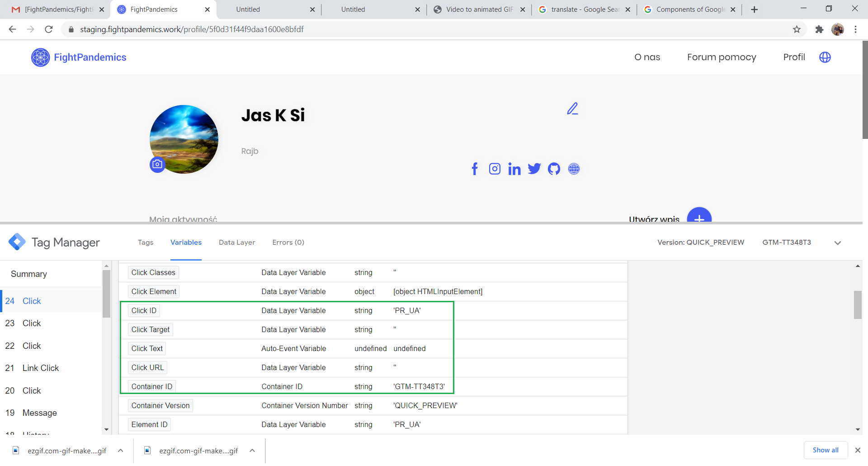Open options for second ezgif download
The image size is (868, 466).
(252, 451)
